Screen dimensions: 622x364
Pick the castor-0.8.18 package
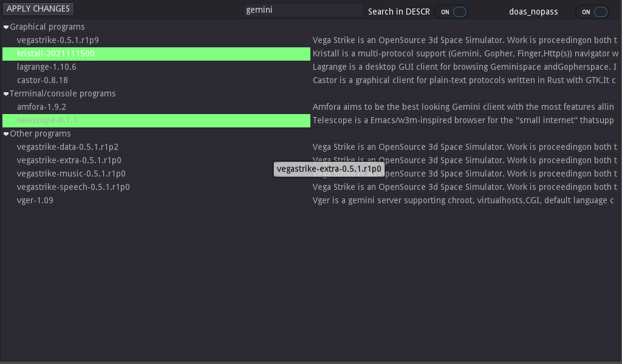43,81
